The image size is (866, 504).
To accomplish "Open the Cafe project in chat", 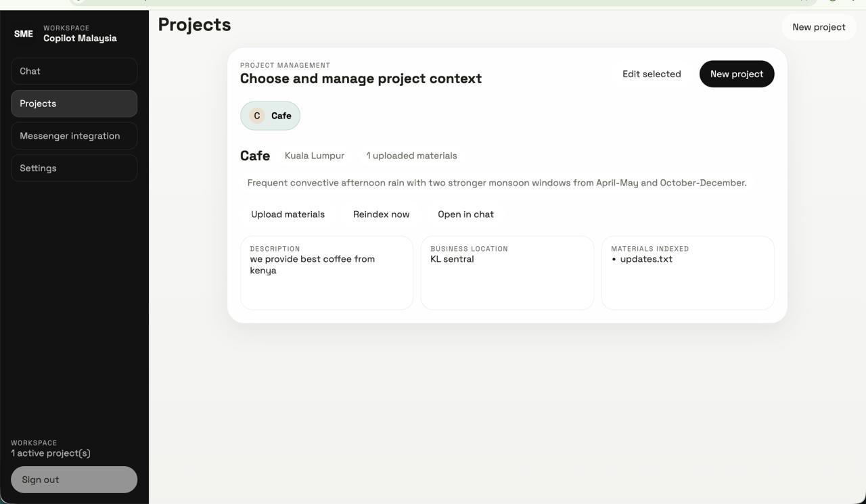I will [x=465, y=214].
